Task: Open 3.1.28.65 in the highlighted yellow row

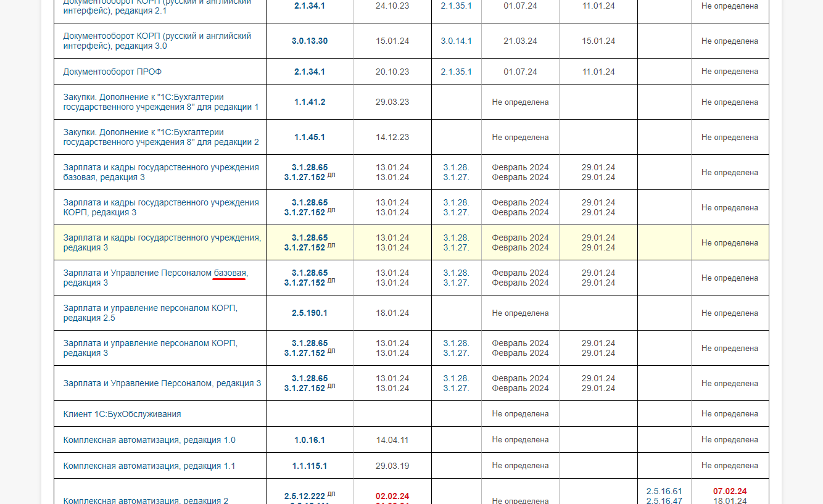Action: (x=310, y=238)
